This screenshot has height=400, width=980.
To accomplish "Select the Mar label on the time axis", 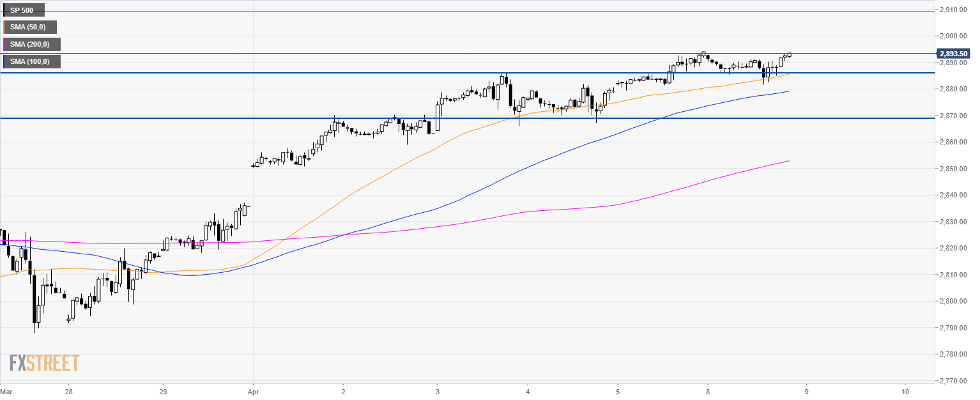I will point(6,391).
